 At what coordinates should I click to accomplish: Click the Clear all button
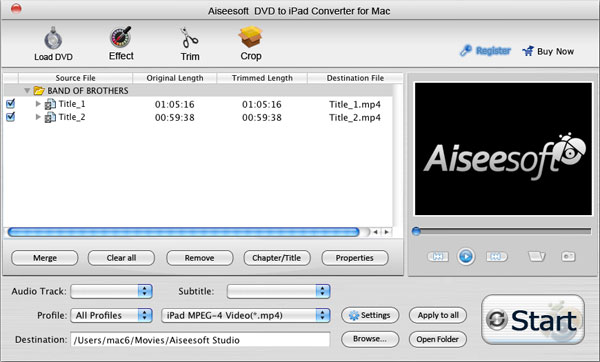click(121, 258)
